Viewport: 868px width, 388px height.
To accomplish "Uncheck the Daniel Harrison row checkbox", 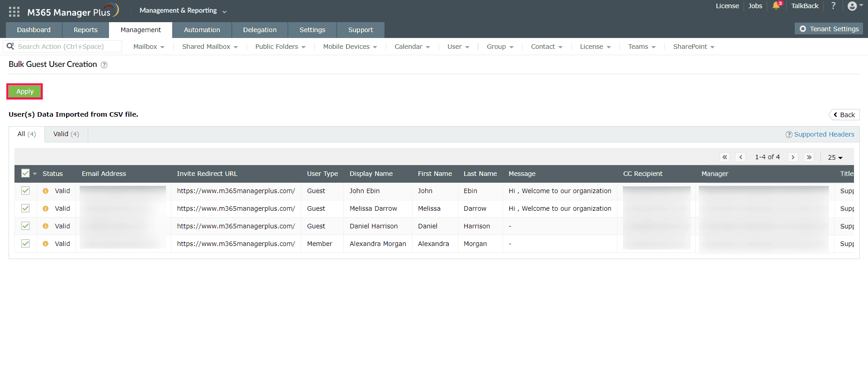I will [x=25, y=226].
